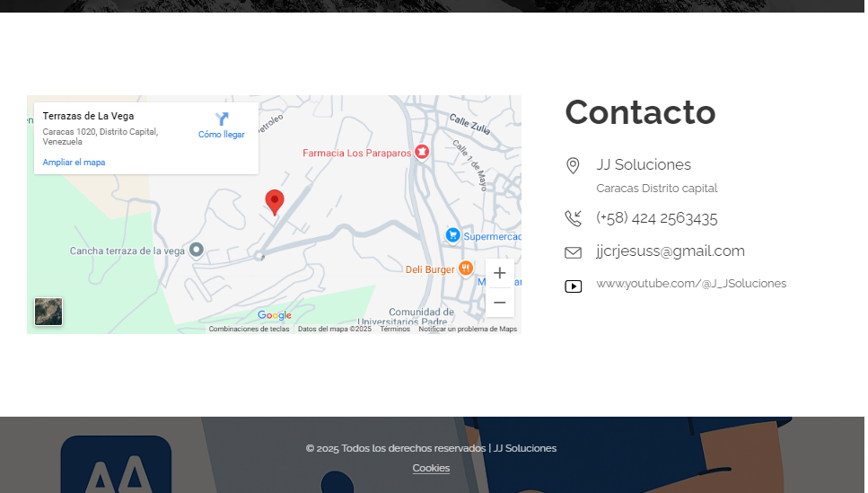Click the envelope email icon
This screenshot has height=493, width=868.
573,252
